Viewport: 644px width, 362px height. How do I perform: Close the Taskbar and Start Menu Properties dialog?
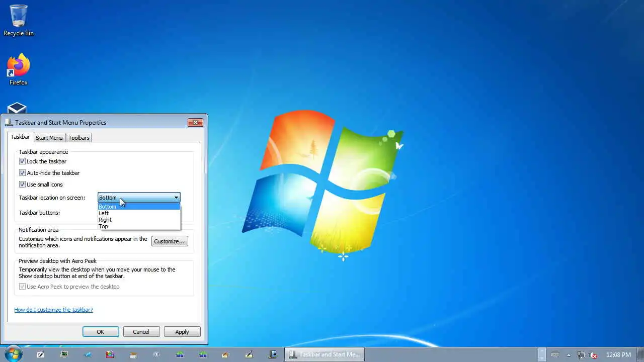pyautogui.click(x=195, y=122)
